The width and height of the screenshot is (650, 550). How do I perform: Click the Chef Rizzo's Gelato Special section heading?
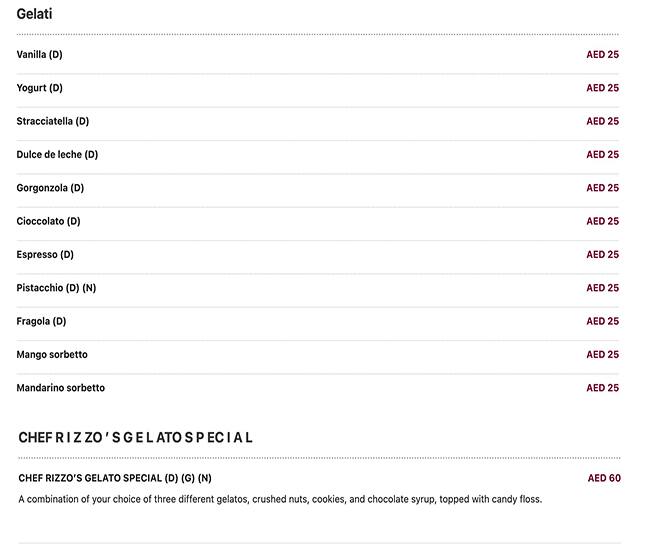[x=135, y=437]
